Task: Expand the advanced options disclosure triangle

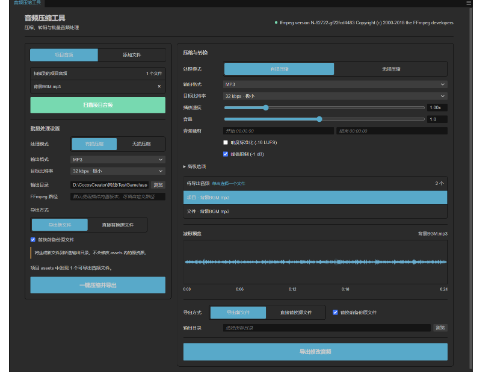Action: click(184, 166)
